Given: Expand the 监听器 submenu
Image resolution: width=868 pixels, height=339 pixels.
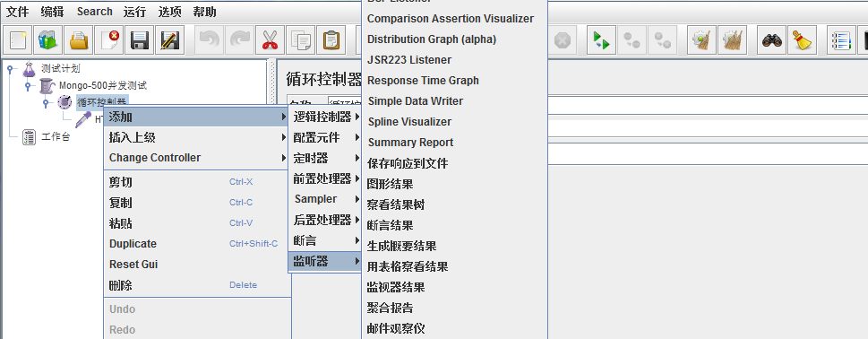Looking at the screenshot, I should click(325, 262).
